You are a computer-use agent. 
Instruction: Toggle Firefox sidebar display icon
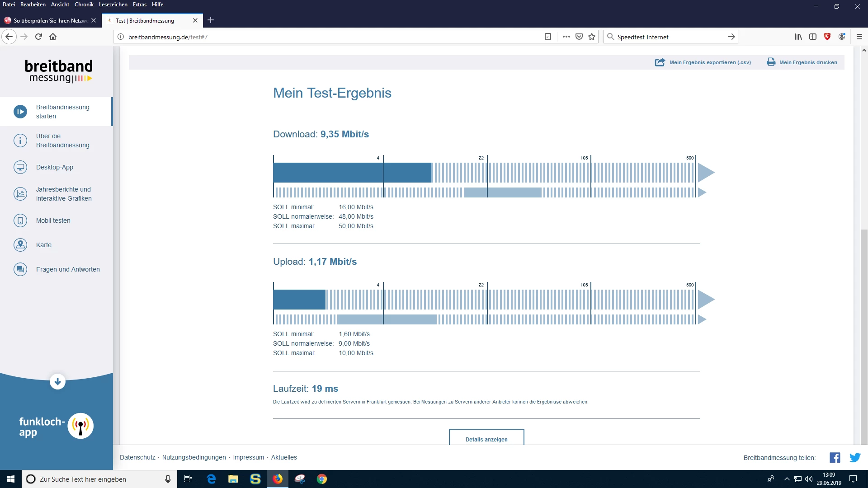813,37
